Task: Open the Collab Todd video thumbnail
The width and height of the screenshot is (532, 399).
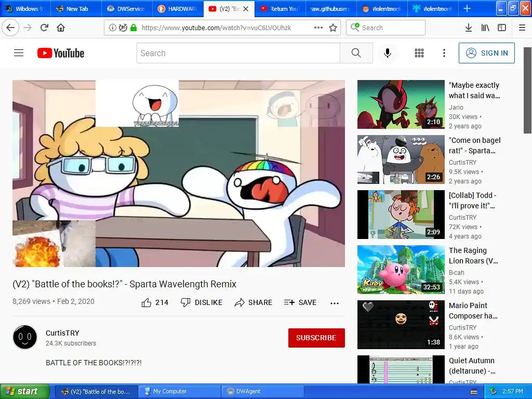Action: pos(401,215)
